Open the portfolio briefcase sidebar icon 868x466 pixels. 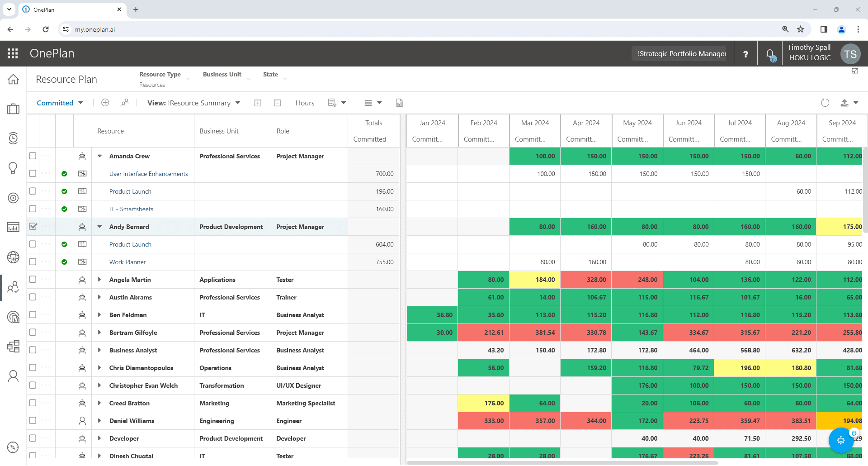tap(13, 109)
